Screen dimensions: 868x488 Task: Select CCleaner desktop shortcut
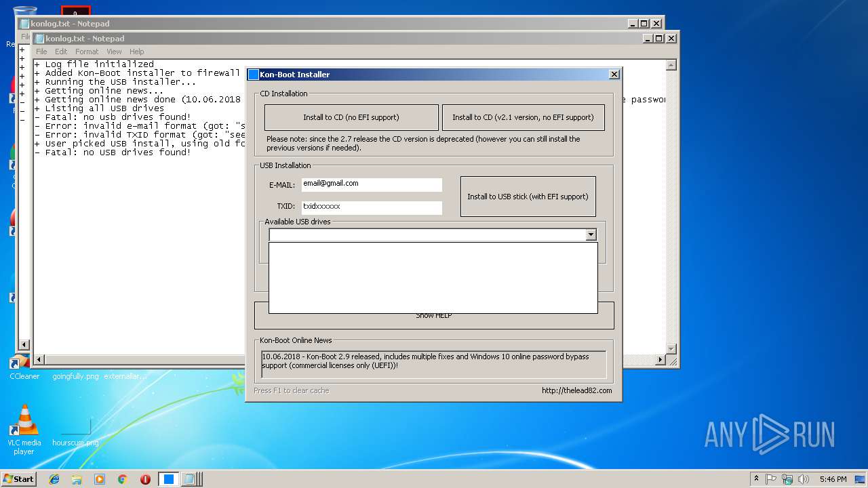(24, 366)
